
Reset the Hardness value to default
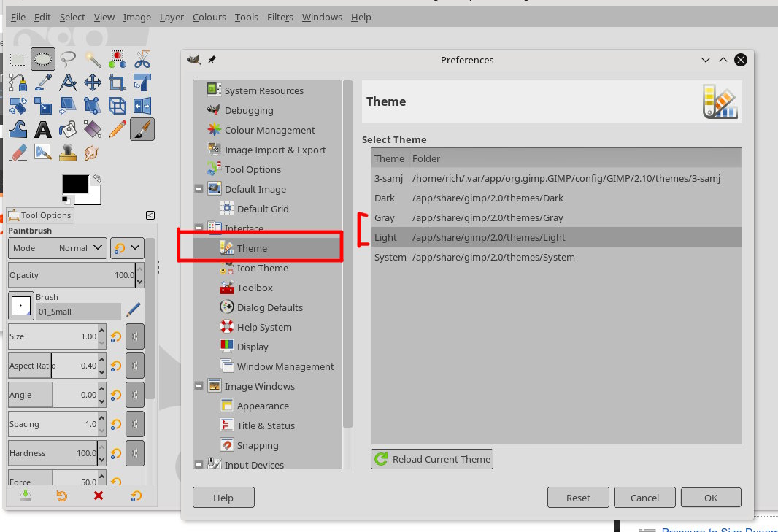[x=115, y=454]
